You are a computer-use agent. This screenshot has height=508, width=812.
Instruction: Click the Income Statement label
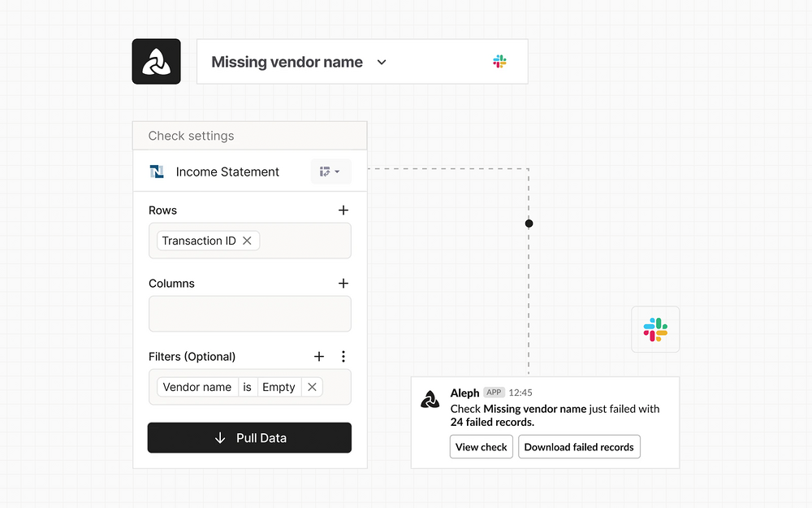point(227,172)
